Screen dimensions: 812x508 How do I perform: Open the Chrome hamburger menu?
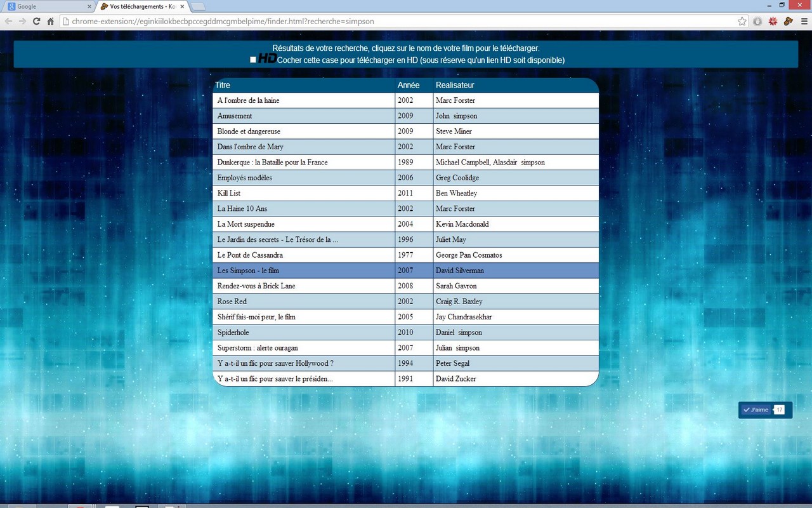(804, 21)
